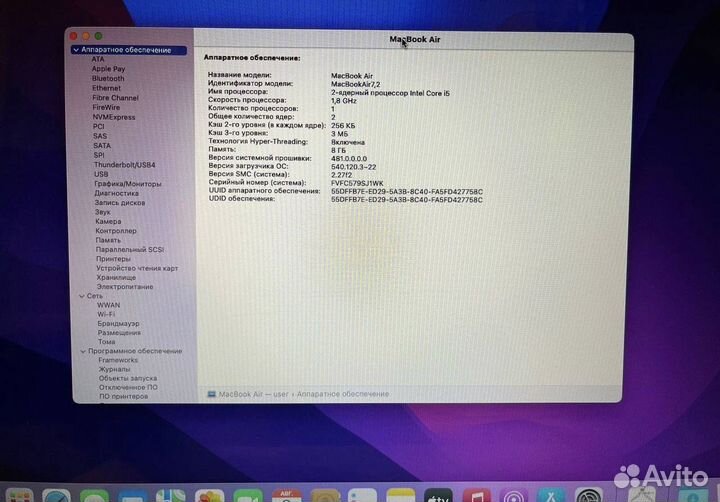Show Принтеры information
The width and height of the screenshot is (720, 502).
coord(113,259)
